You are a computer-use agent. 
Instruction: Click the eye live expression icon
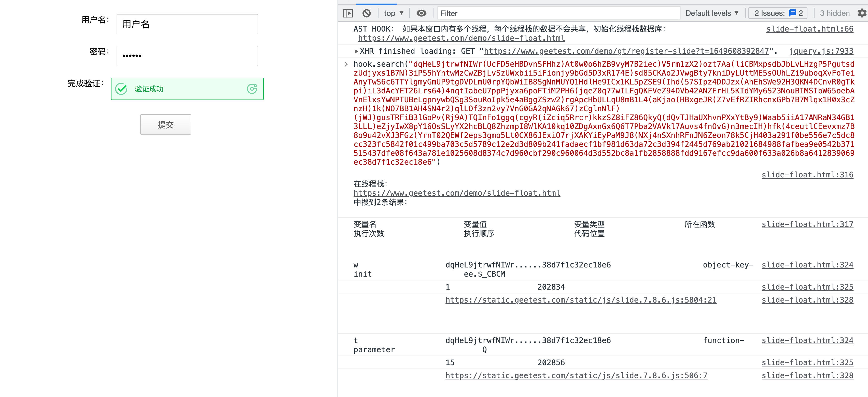(421, 13)
